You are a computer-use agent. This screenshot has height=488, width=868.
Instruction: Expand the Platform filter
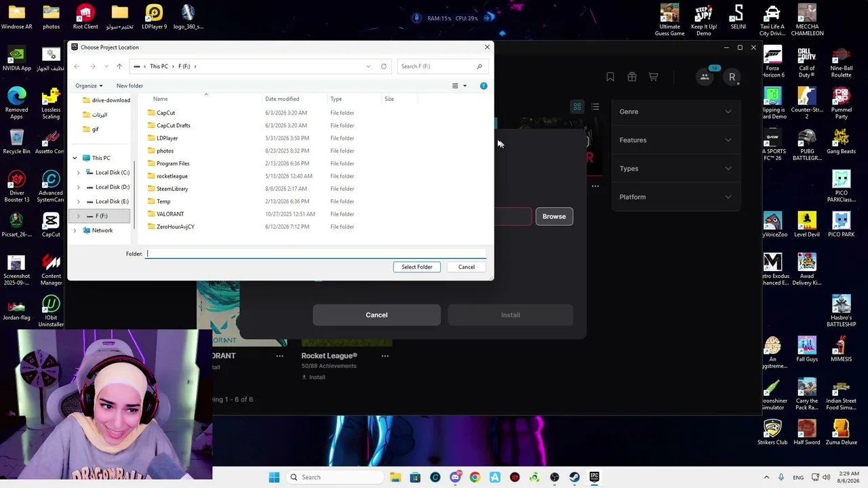tap(675, 197)
